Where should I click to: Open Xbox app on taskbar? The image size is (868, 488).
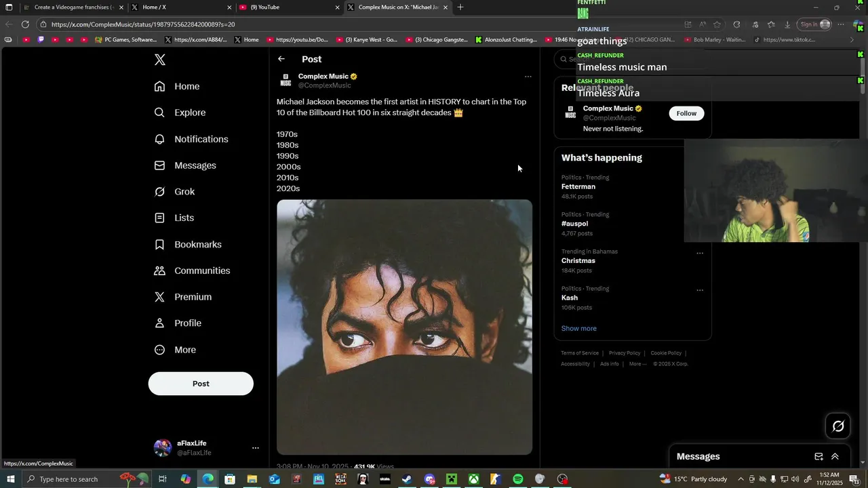[x=473, y=479]
